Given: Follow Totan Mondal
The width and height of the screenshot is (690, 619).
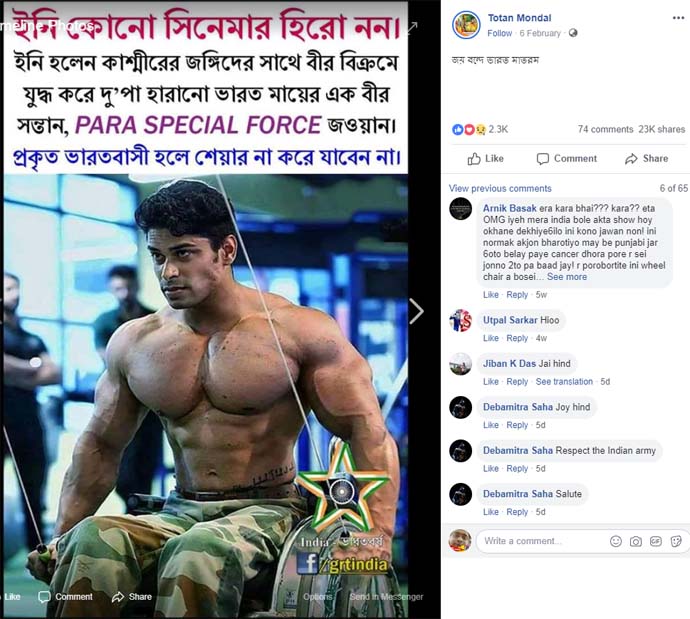Looking at the screenshot, I should pos(499,33).
